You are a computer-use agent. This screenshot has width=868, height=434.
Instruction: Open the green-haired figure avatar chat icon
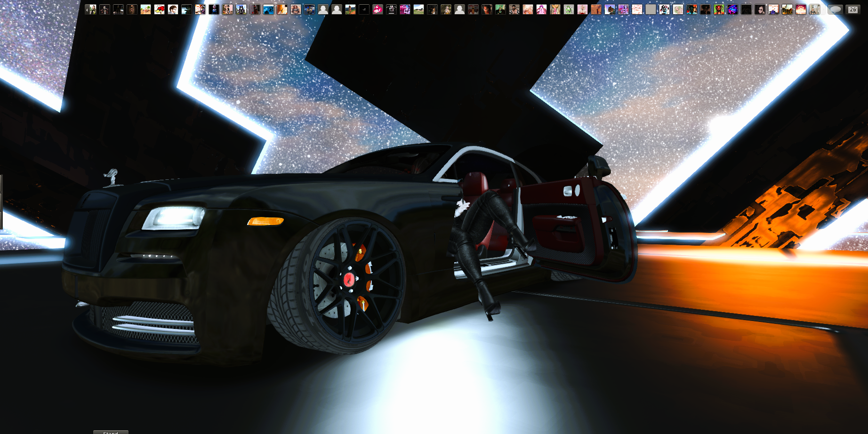[569, 9]
